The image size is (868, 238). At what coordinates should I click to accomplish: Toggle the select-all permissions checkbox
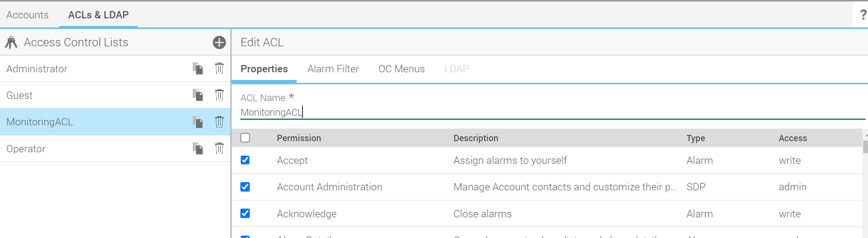[x=245, y=138]
